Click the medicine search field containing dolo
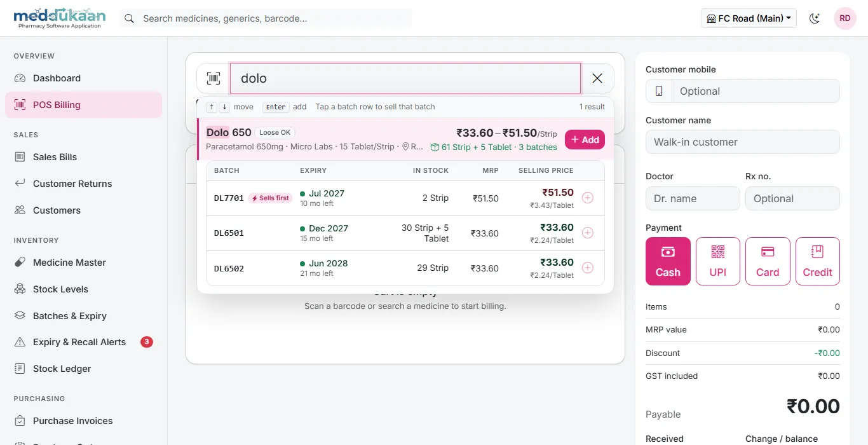 405,78
